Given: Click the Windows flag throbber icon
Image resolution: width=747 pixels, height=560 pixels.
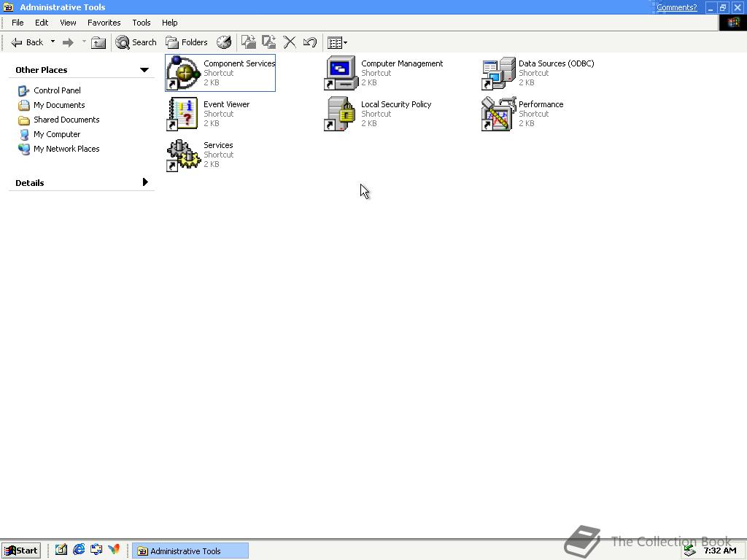Looking at the screenshot, I should (x=732, y=23).
